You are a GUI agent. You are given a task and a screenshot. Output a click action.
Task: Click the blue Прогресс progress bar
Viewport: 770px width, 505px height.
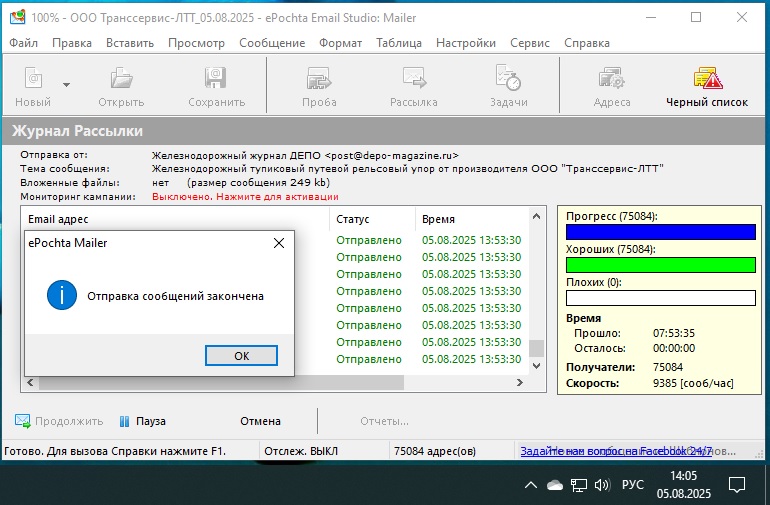660,232
